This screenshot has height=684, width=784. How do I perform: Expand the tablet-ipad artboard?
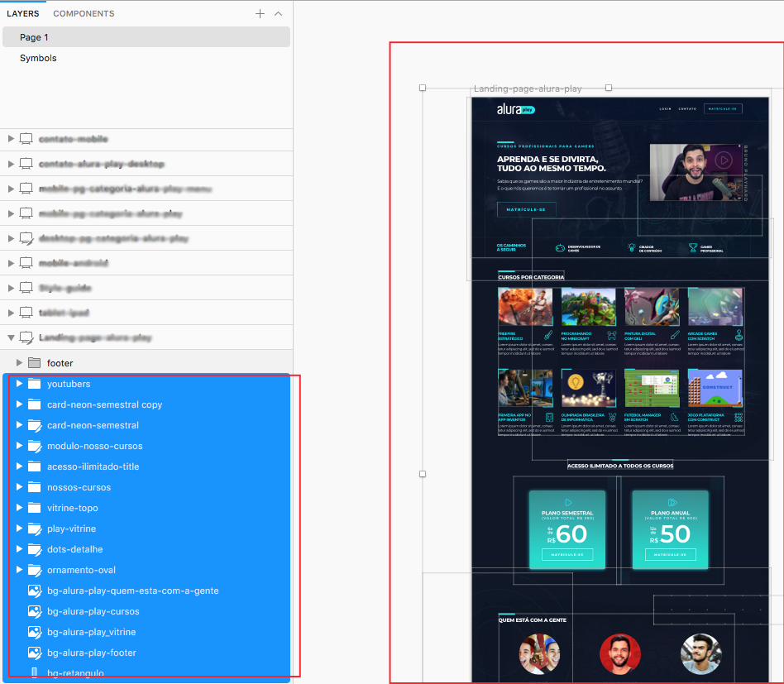tap(11, 313)
